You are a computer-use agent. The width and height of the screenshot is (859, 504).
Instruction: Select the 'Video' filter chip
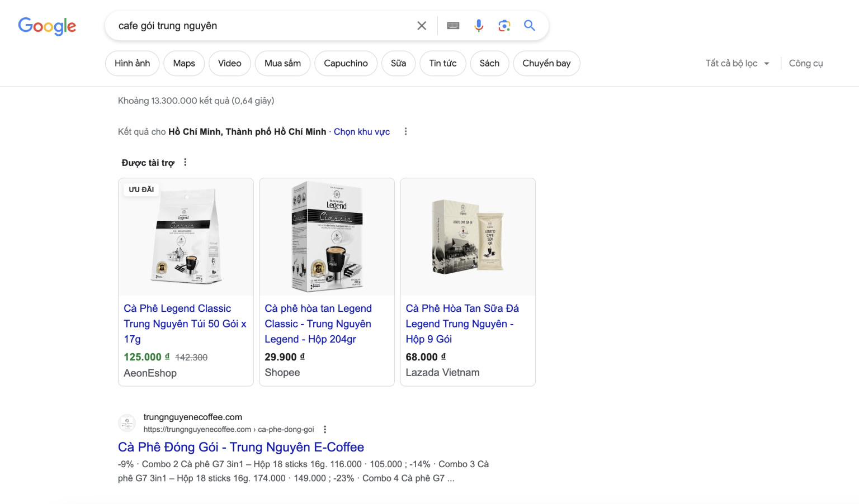(x=229, y=64)
